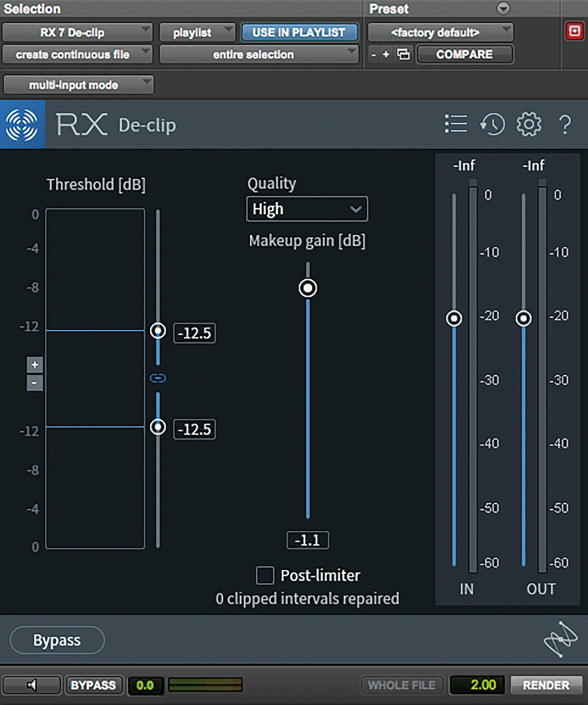Open the settings gear icon
Screen dimensions: 588x705
(x=529, y=124)
